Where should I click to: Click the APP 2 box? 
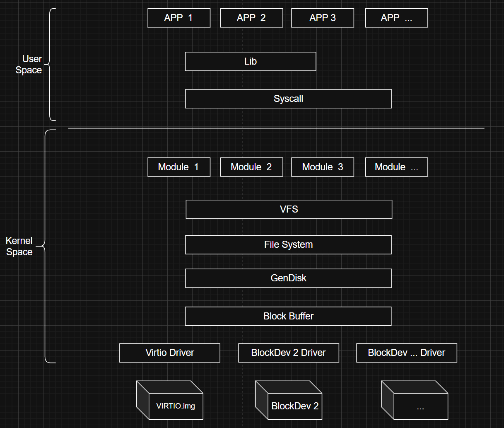[x=251, y=18]
